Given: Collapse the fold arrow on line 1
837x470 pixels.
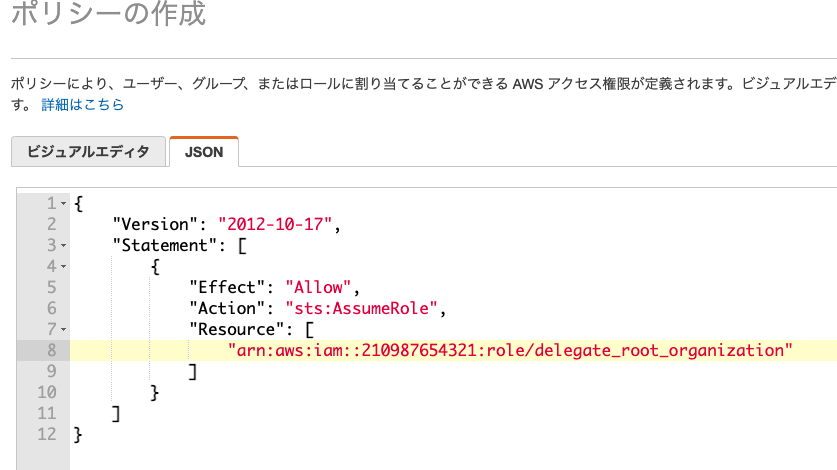Looking at the screenshot, I should tap(64, 203).
